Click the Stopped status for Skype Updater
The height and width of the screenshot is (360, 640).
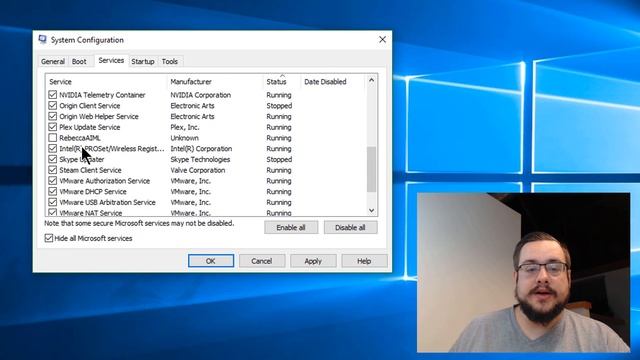click(279, 160)
